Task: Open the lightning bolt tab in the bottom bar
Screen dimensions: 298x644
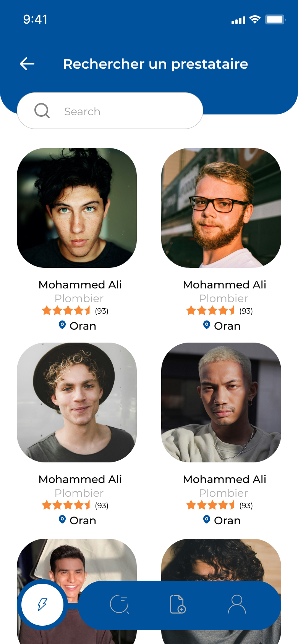Action: (x=42, y=605)
